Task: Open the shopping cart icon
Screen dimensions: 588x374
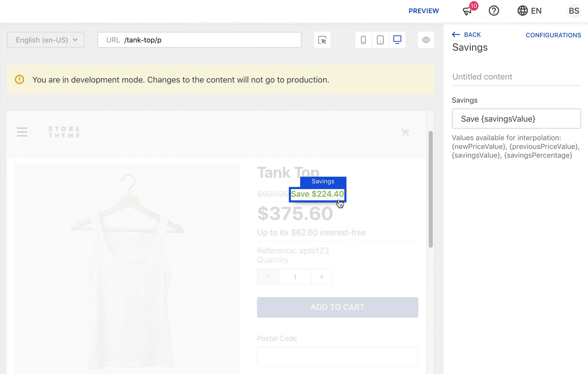Action: 405,132
